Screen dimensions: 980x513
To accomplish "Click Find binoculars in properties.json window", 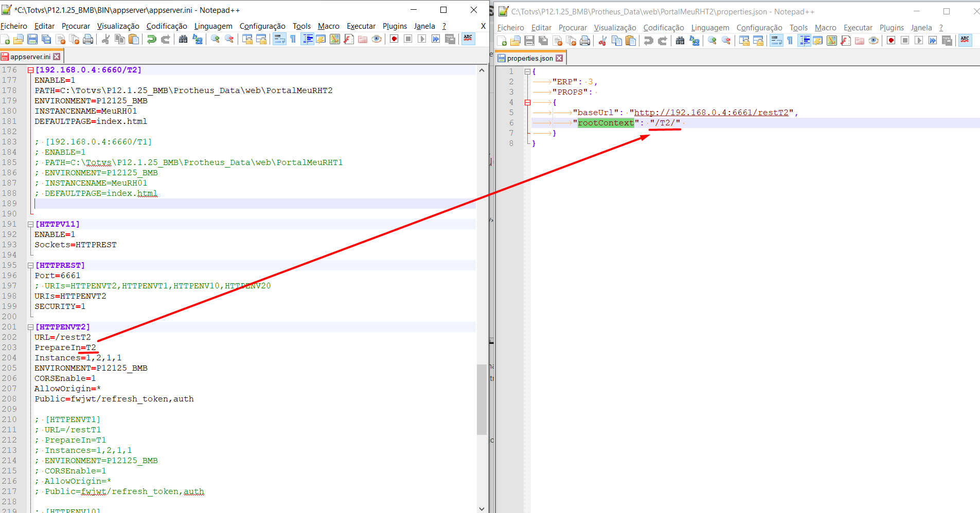I will coord(680,41).
